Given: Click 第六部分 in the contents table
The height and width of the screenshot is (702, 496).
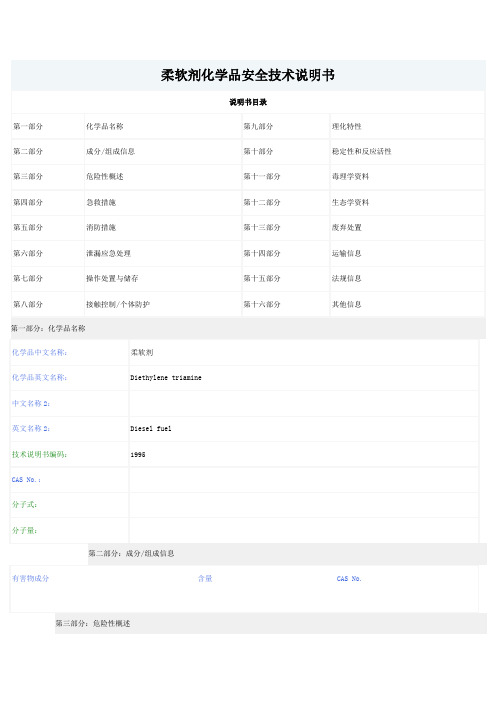Looking at the screenshot, I should point(28,253).
